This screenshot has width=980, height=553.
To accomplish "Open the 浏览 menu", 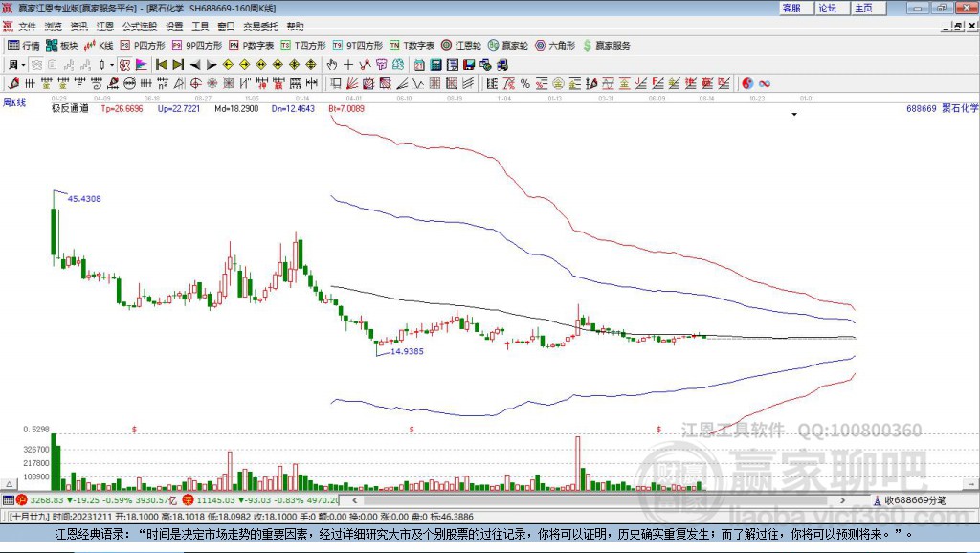I will pos(54,26).
